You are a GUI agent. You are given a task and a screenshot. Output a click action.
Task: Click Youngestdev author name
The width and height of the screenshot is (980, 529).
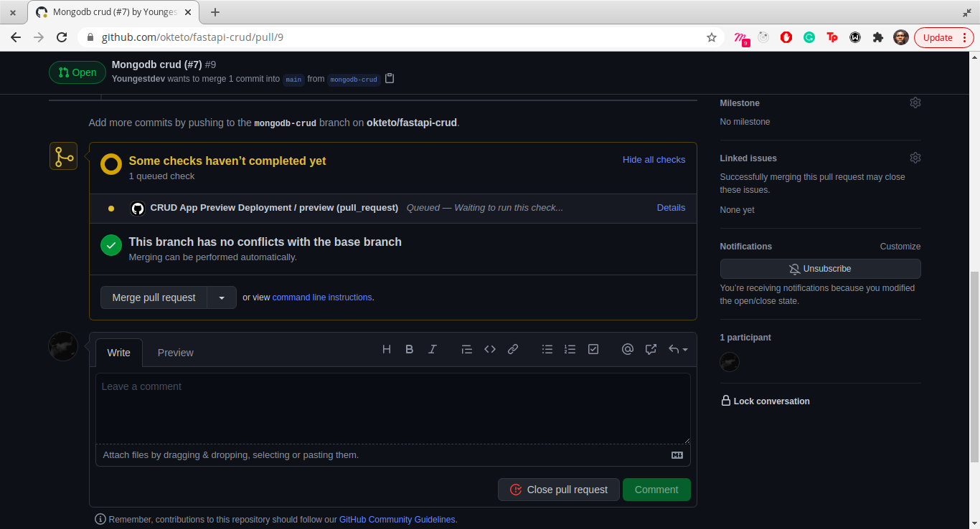[138, 79]
